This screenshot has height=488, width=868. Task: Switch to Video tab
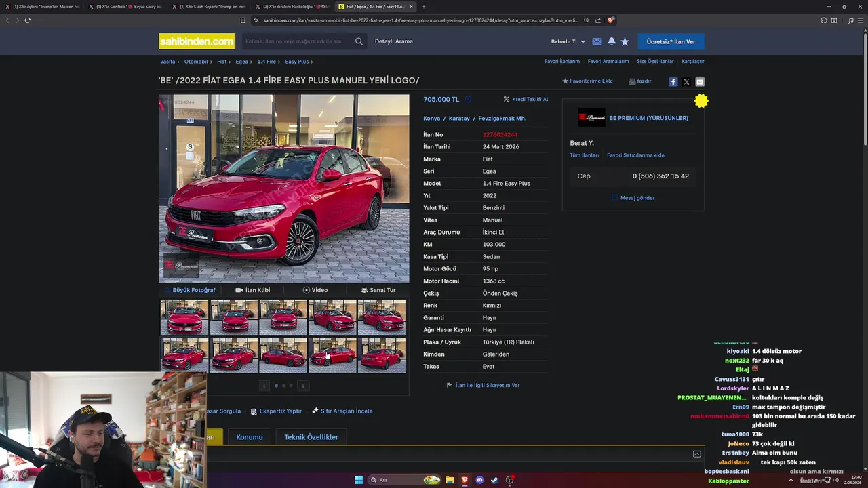315,290
